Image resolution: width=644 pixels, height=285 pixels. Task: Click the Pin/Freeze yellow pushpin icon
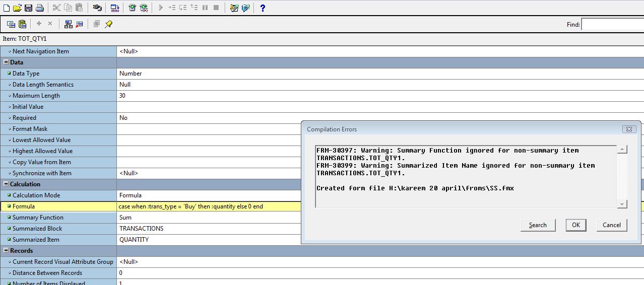click(x=108, y=24)
